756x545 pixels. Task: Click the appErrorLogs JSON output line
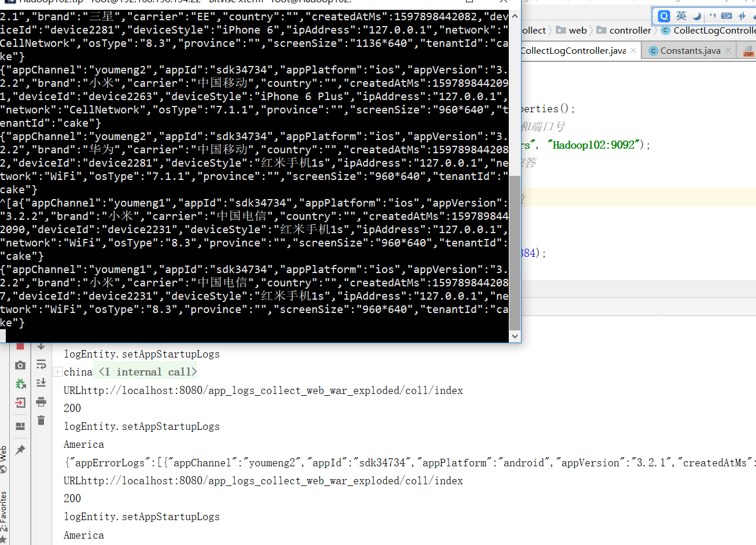410,463
